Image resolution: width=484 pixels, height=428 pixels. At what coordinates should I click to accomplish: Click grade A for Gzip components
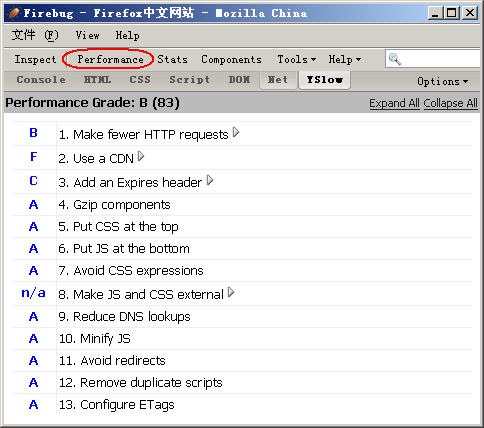[x=33, y=205]
